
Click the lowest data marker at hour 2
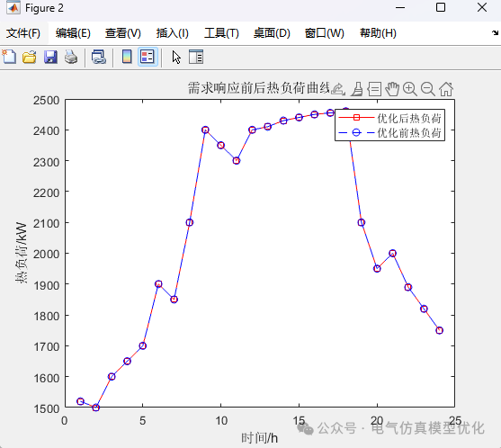click(x=95, y=408)
